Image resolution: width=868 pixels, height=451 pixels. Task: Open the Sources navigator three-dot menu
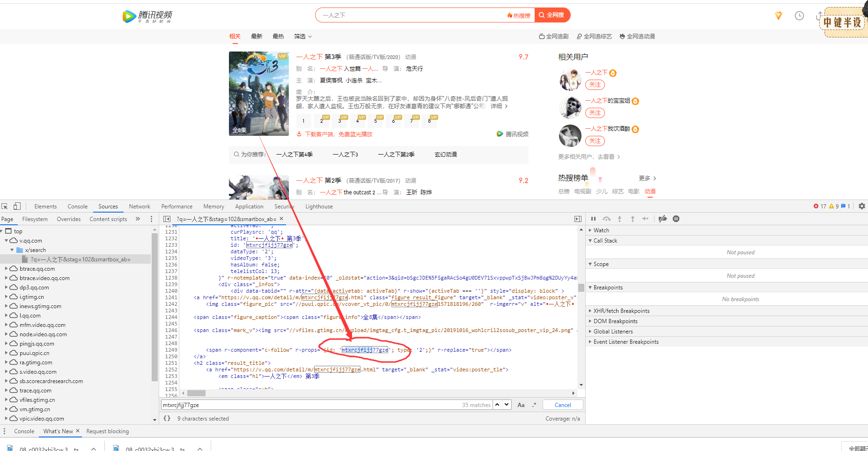pyautogui.click(x=151, y=219)
